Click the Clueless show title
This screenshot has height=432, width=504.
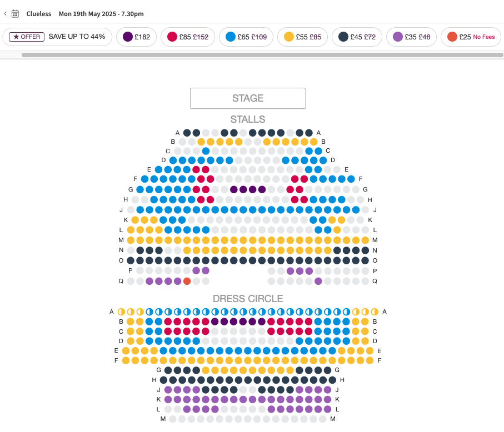pyautogui.click(x=38, y=14)
